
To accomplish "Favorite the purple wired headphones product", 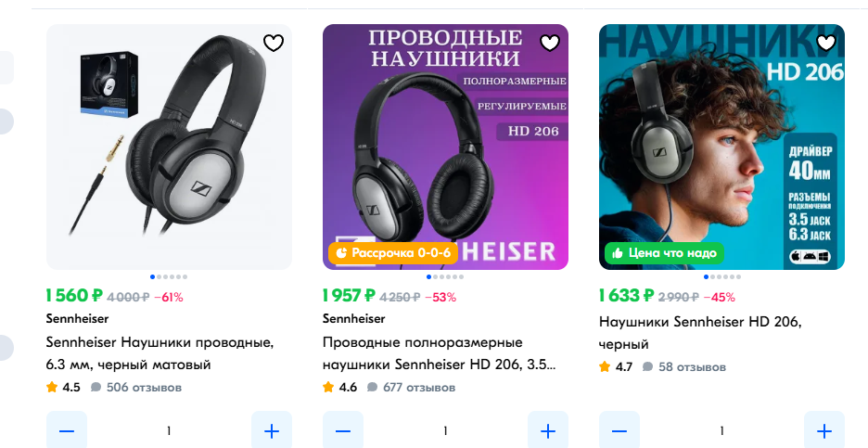I will (549, 43).
